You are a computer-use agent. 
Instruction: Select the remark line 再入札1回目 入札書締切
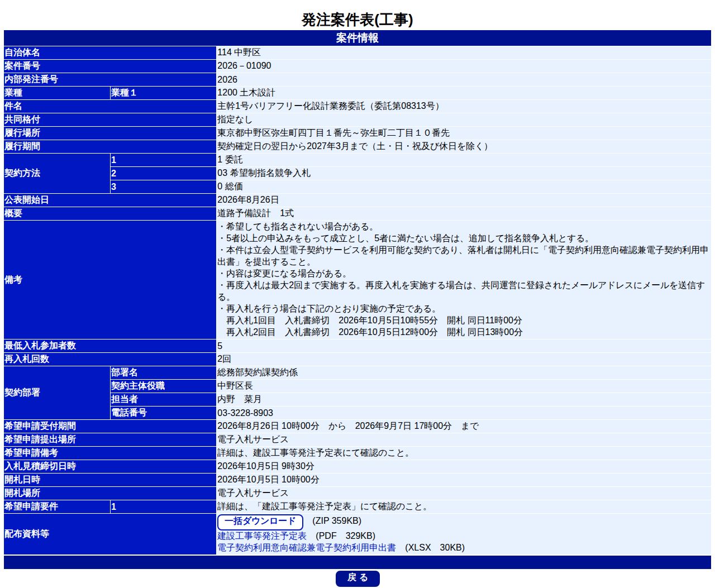pos(374,320)
